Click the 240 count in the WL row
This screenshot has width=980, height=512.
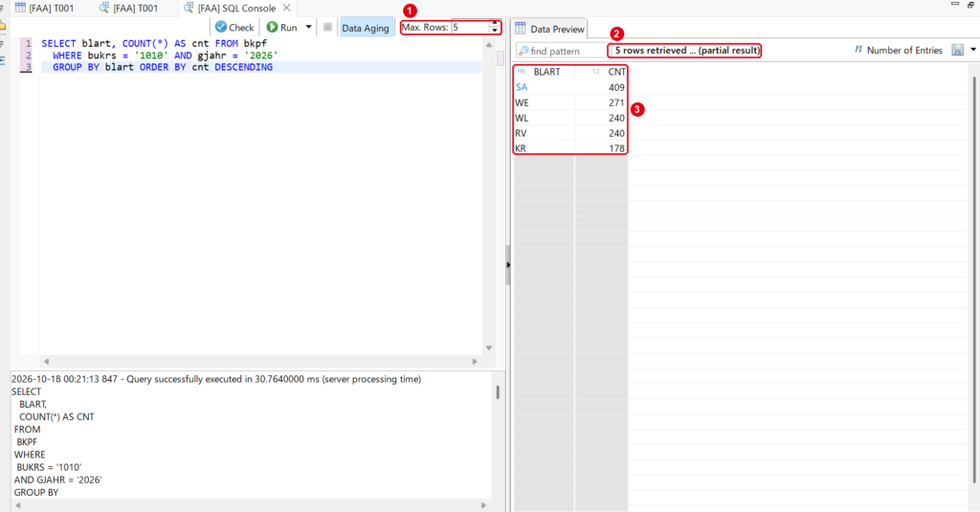pos(601,118)
